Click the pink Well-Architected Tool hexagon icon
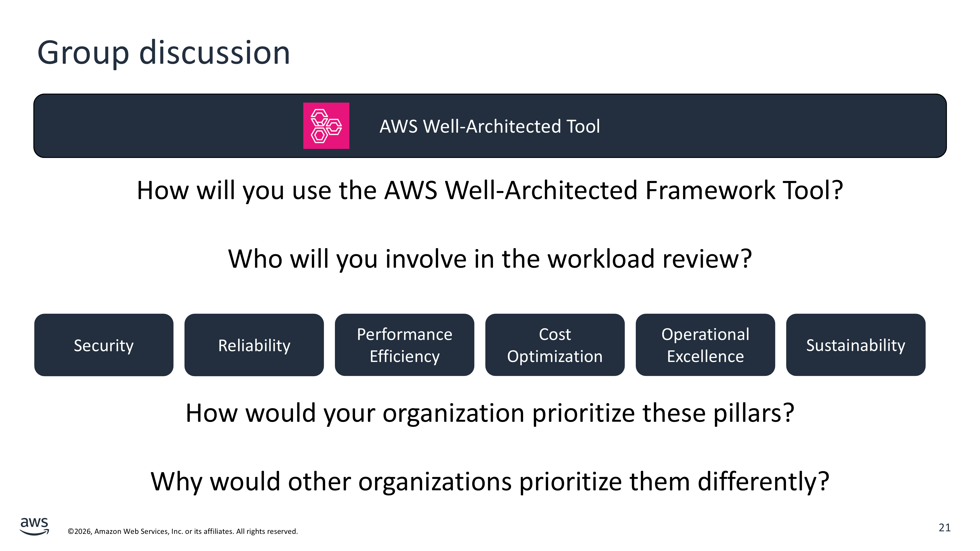Image resolution: width=980 pixels, height=551 pixels. [x=326, y=125]
